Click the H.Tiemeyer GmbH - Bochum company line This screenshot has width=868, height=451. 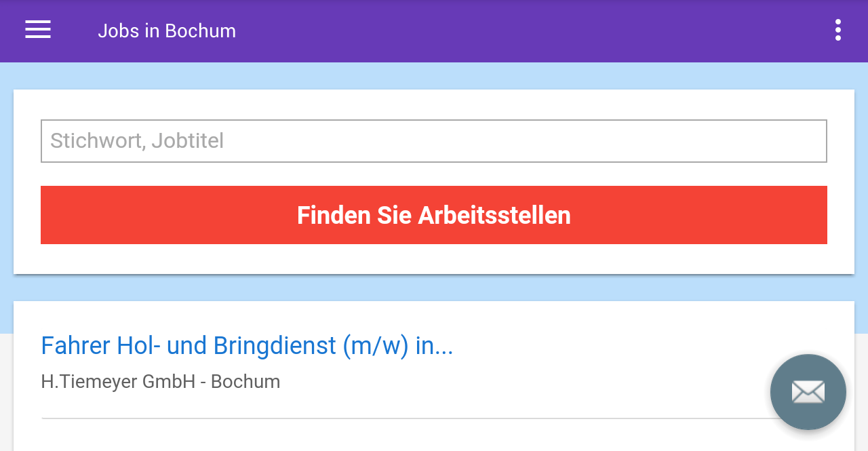click(x=161, y=382)
